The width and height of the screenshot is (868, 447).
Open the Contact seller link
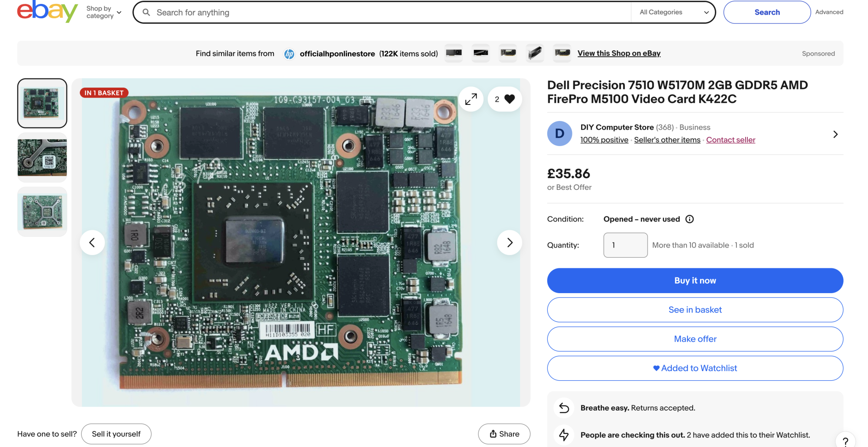(x=730, y=140)
